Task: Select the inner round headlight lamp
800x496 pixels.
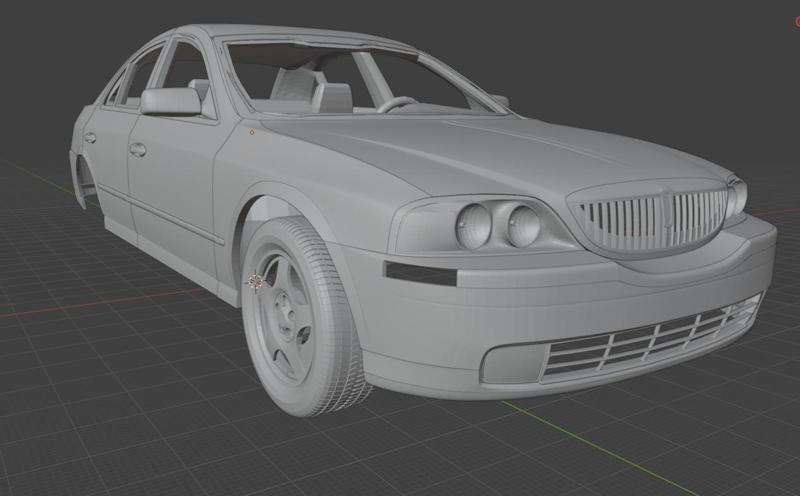Action: coord(524,225)
